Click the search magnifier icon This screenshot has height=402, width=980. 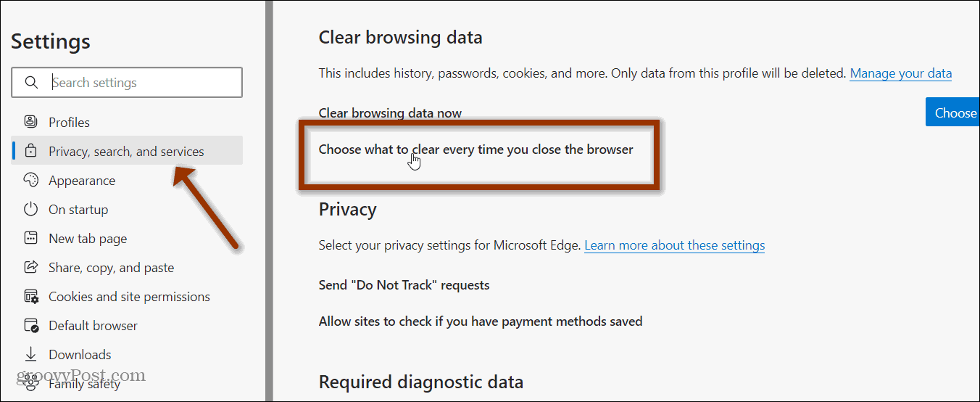(x=31, y=82)
